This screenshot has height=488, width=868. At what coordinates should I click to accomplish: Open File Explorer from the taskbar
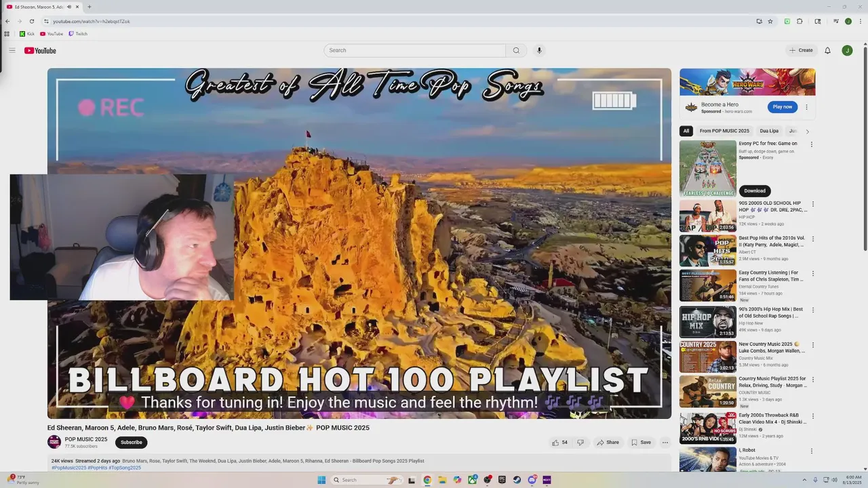coord(442,480)
